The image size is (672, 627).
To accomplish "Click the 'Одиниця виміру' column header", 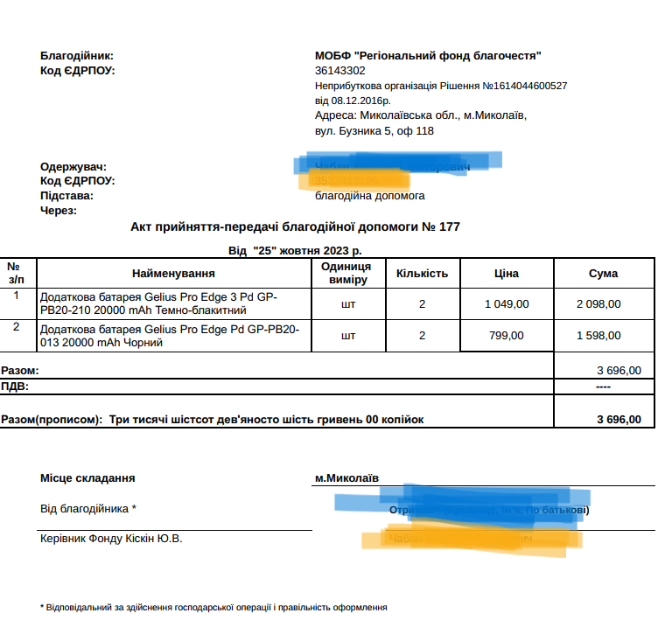I will [x=346, y=273].
